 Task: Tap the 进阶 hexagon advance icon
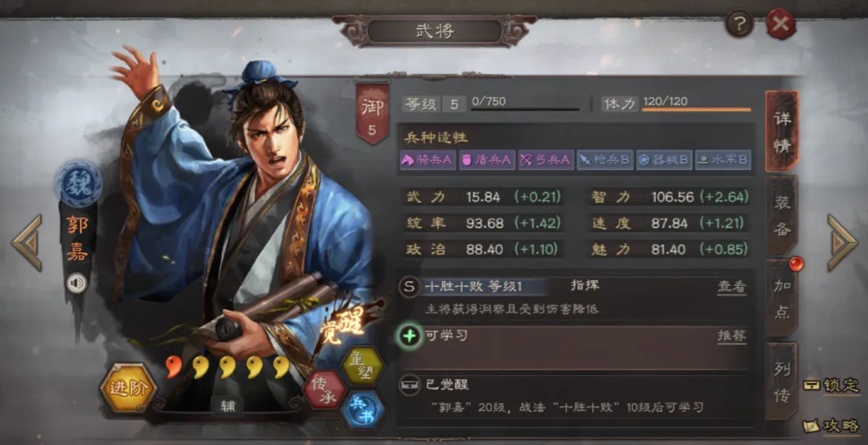128,387
